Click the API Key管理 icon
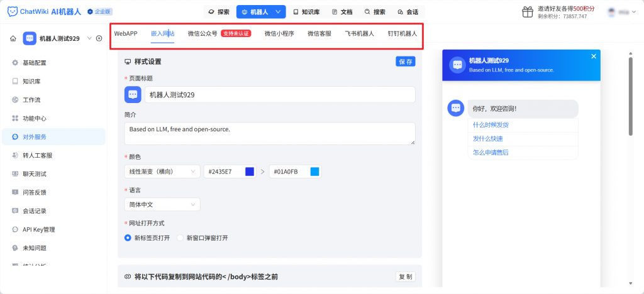 tap(15, 230)
